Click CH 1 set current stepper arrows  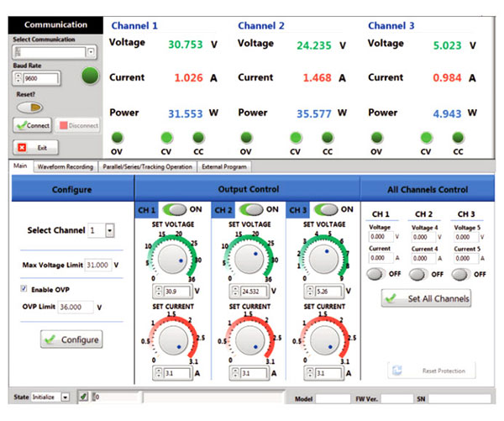click(x=159, y=373)
